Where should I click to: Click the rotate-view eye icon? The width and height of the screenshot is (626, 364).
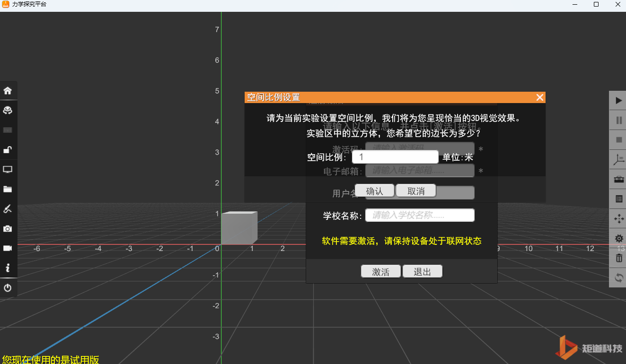click(8, 110)
